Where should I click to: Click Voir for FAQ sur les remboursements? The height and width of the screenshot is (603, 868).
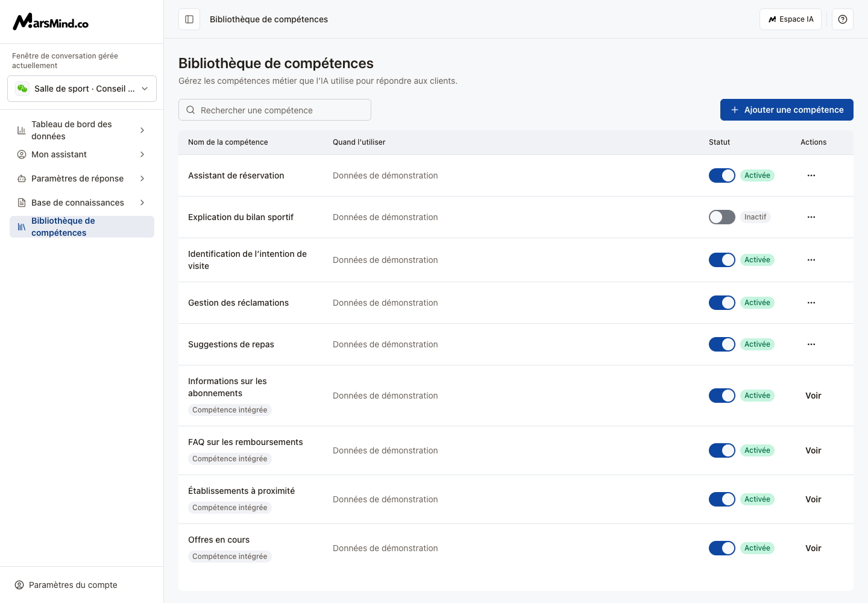coord(813,450)
